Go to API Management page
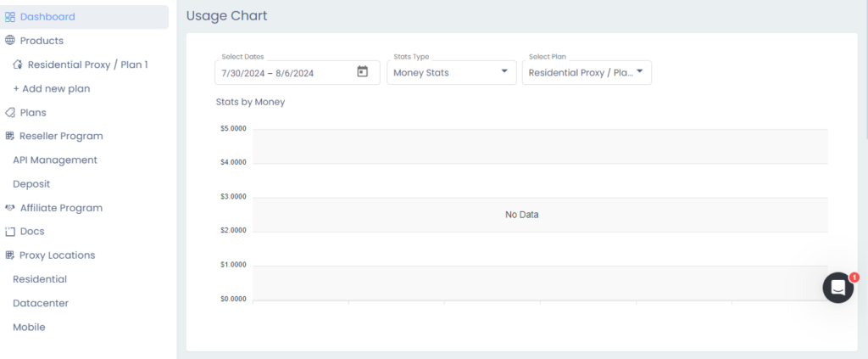Image resolution: width=868 pixels, height=359 pixels. click(x=55, y=160)
